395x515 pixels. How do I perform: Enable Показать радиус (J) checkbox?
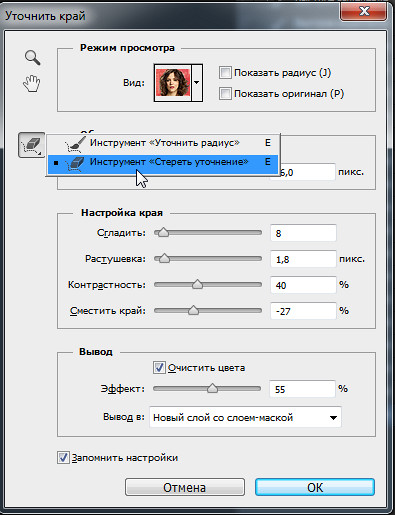coord(225,73)
